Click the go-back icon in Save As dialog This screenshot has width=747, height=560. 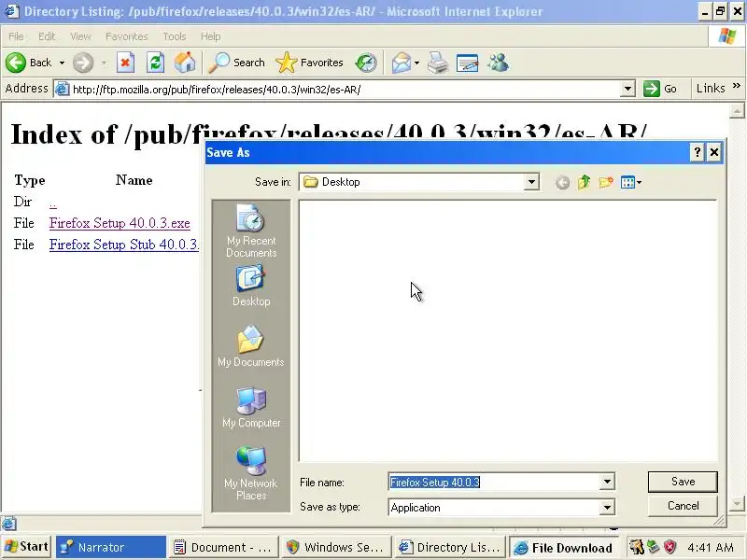click(x=563, y=182)
